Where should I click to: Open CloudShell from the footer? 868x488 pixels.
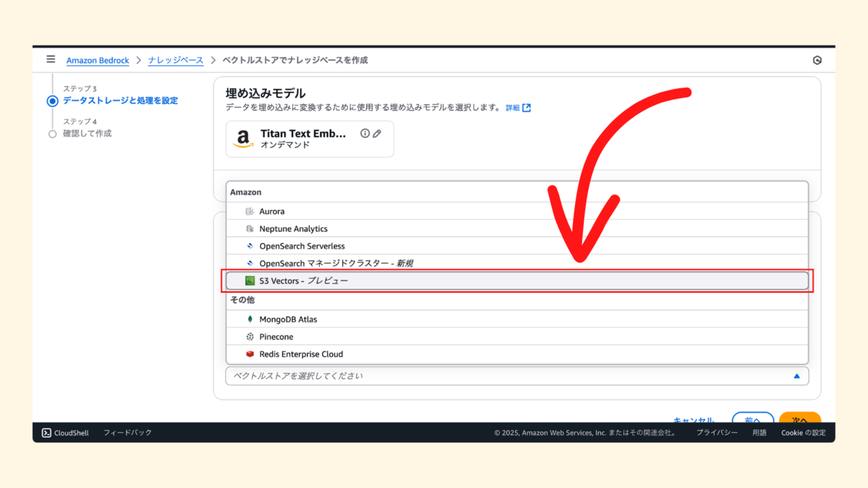pyautogui.click(x=65, y=432)
